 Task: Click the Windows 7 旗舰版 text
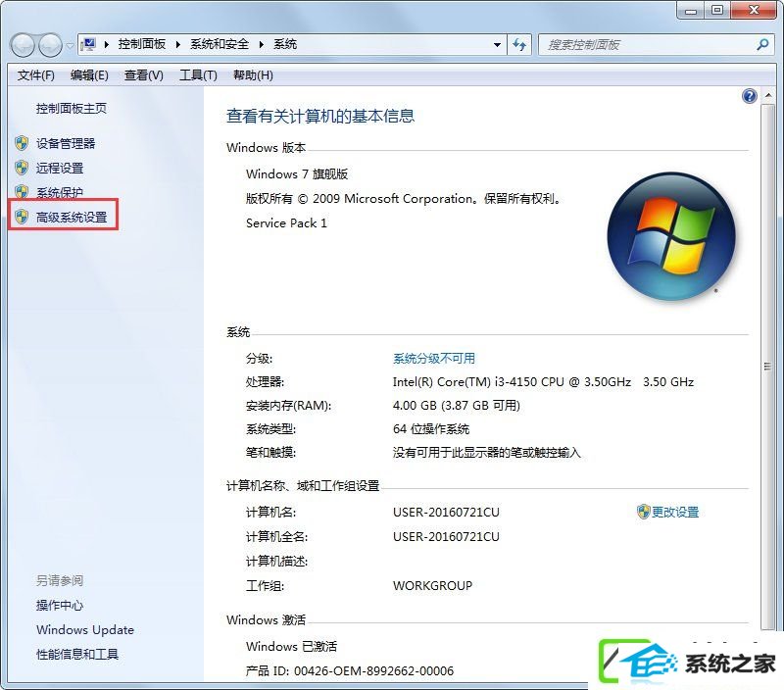297,174
